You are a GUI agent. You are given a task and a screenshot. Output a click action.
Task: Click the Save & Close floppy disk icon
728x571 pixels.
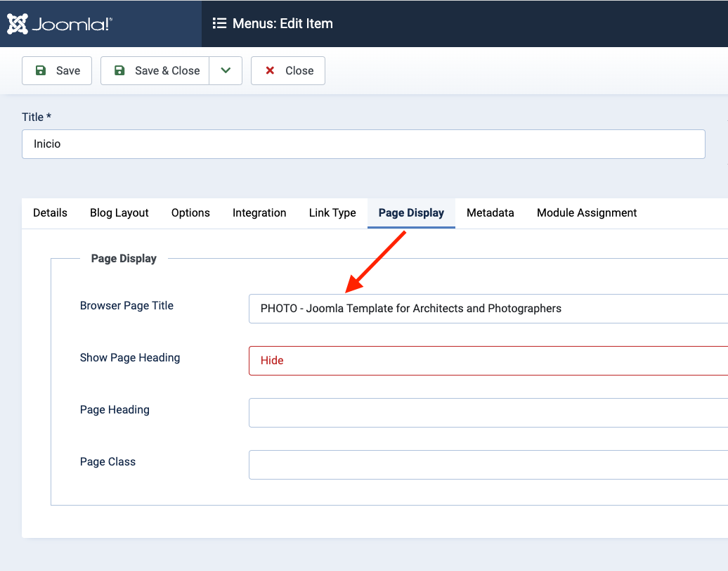119,70
